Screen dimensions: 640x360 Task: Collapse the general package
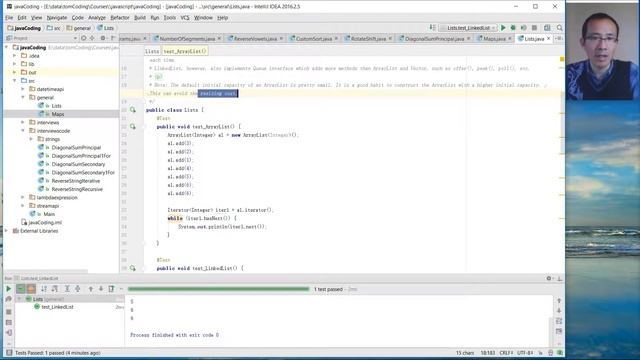click(x=23, y=98)
